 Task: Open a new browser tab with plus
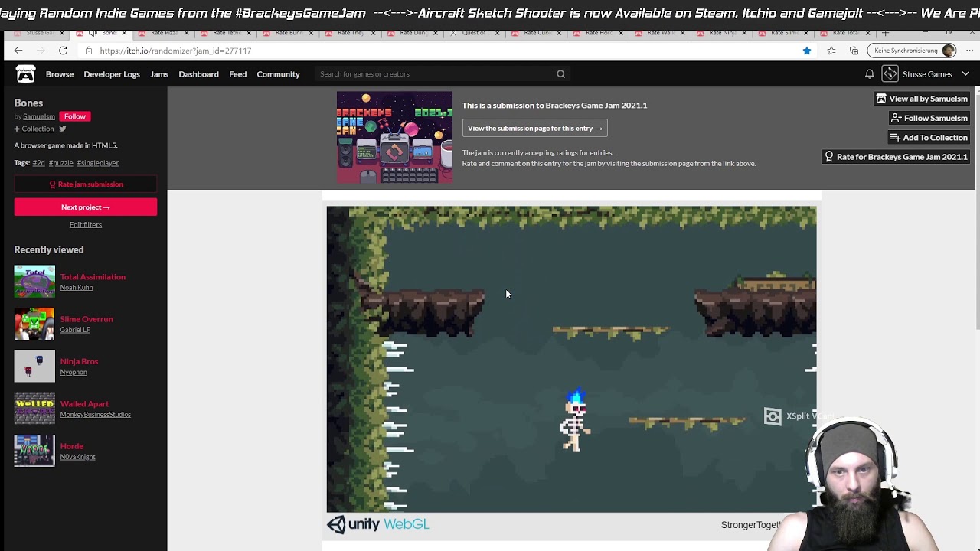coord(885,33)
